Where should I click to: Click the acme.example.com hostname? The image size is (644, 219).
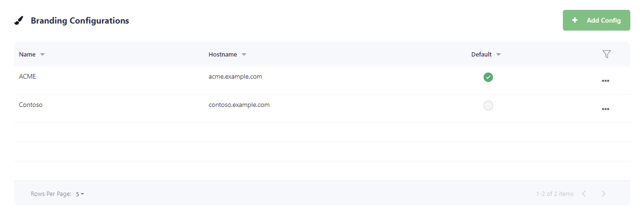point(235,77)
